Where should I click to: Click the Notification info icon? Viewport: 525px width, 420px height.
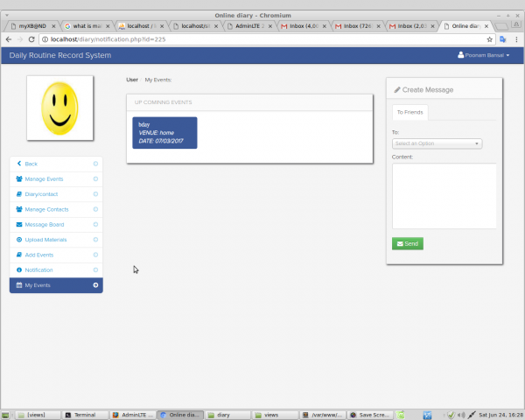coord(19,269)
